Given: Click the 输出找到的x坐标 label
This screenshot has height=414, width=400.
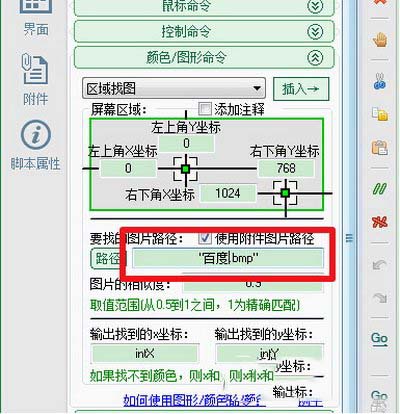Looking at the screenshot, I should 139,334.
